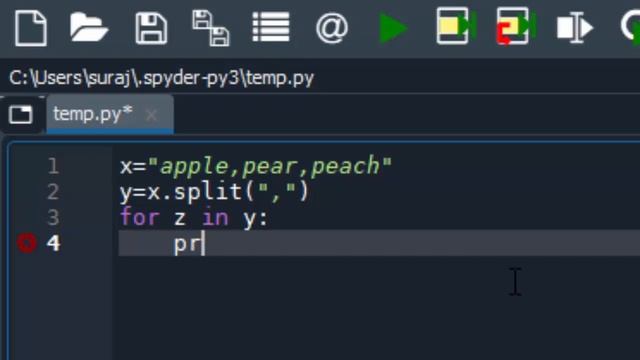
Task: Click on the y=x.split(",") code line
Action: 215,192
